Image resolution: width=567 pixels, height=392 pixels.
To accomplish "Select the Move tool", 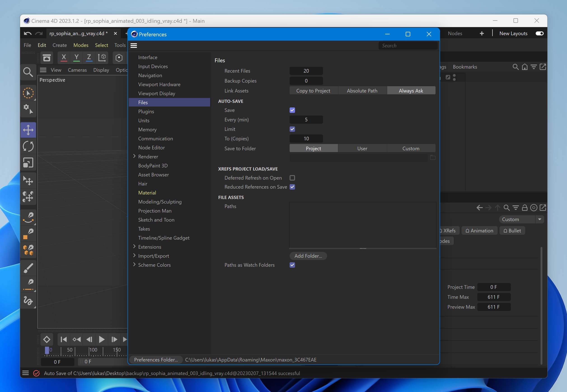I will click(28, 130).
